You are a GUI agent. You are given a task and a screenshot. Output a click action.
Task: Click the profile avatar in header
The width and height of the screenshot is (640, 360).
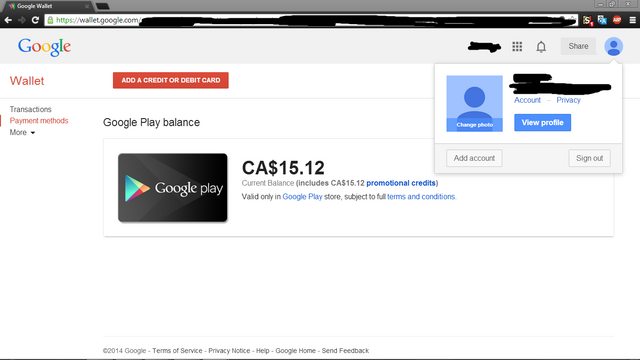pyautogui.click(x=613, y=46)
